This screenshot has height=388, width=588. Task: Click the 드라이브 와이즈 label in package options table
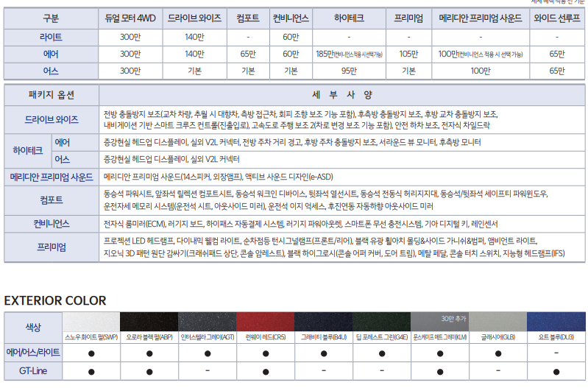52,120
